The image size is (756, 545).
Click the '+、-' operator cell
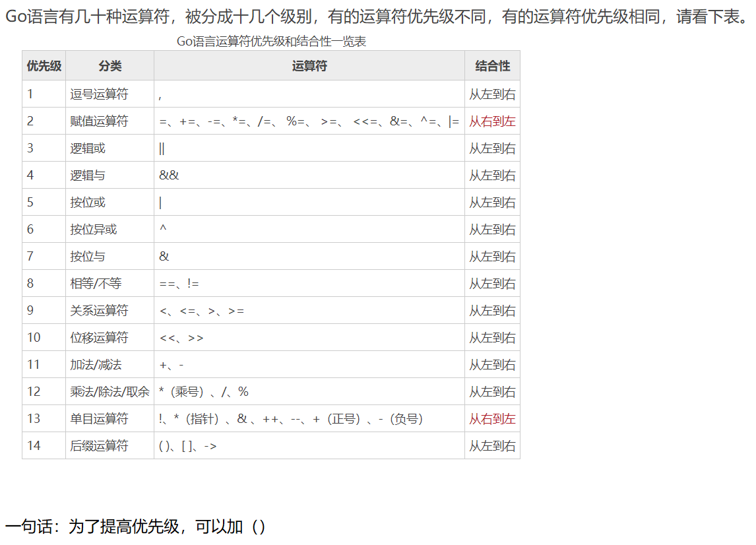click(x=309, y=364)
